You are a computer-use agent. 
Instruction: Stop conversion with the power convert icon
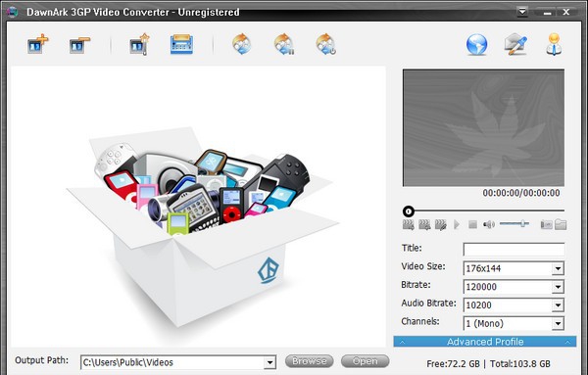pyautogui.click(x=326, y=45)
